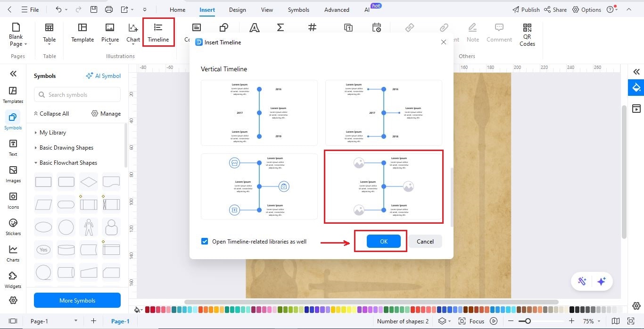Image resolution: width=644 pixels, height=329 pixels.
Task: Switch to the View tab
Action: (267, 9)
